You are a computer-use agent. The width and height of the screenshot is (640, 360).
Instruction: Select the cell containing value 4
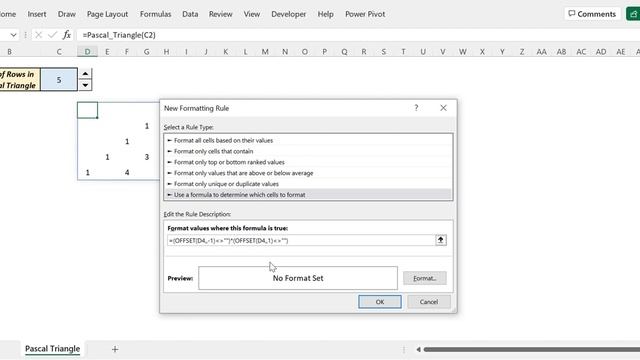(127, 172)
